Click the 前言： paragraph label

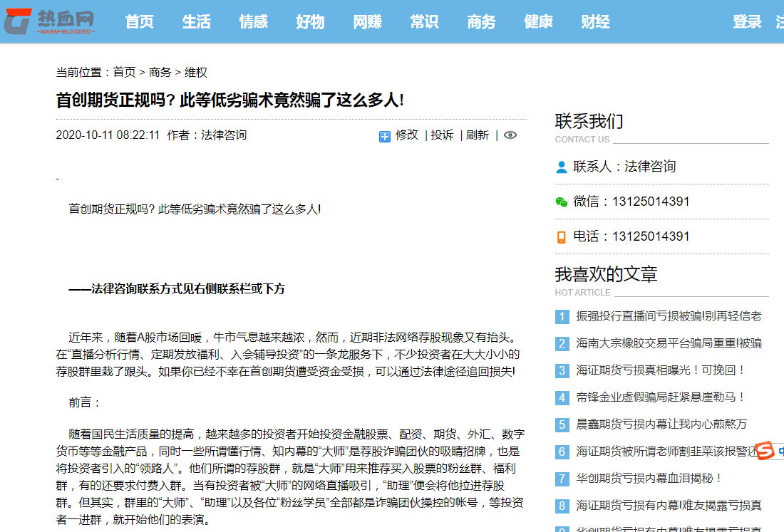(85, 402)
